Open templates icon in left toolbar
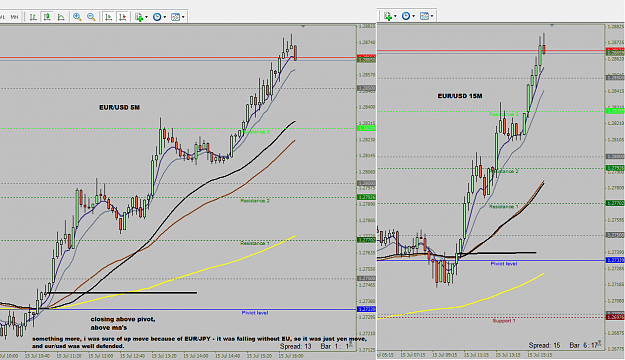 point(175,17)
